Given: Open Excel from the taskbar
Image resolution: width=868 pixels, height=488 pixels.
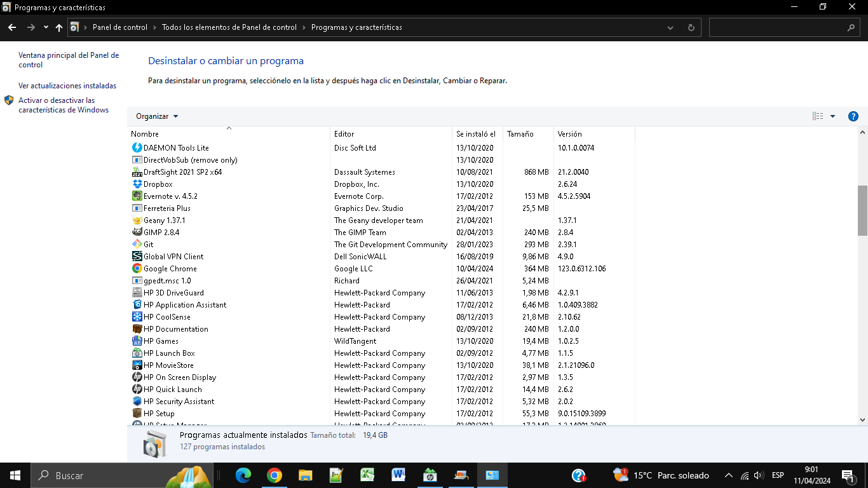Looking at the screenshot, I should click(x=367, y=475).
